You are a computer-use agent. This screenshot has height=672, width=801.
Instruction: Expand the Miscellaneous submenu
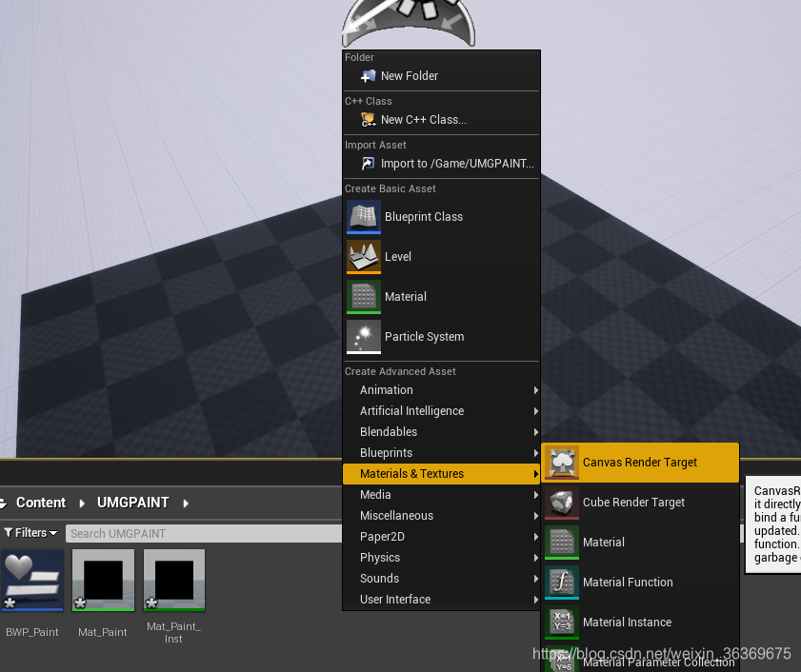(x=441, y=516)
